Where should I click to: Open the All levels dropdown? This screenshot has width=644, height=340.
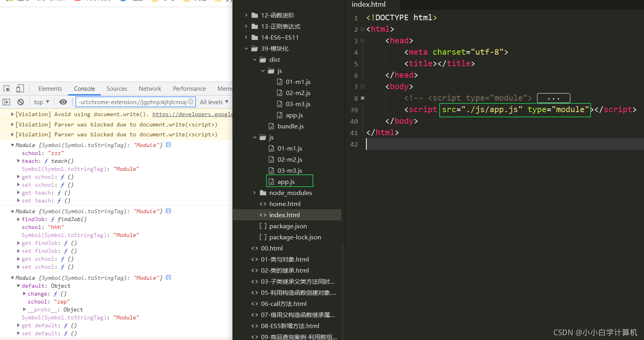pyautogui.click(x=214, y=102)
